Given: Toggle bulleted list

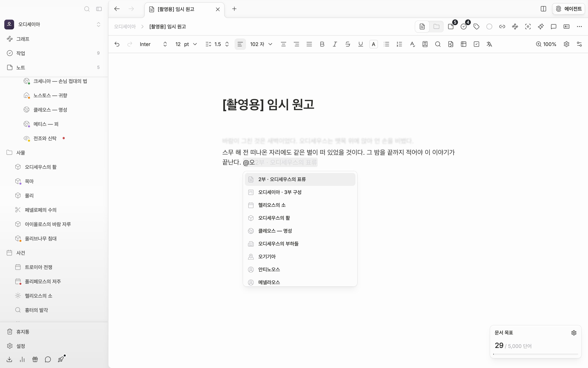Looking at the screenshot, I should click(386, 44).
